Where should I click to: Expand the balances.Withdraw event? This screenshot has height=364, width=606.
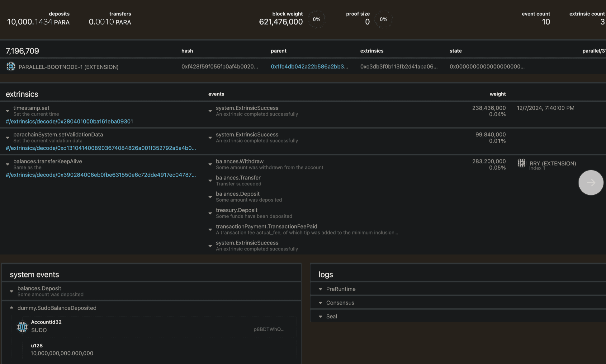point(210,164)
